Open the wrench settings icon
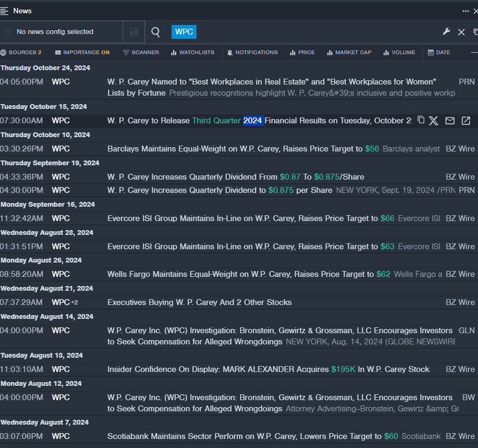478x448 pixels. [x=446, y=32]
